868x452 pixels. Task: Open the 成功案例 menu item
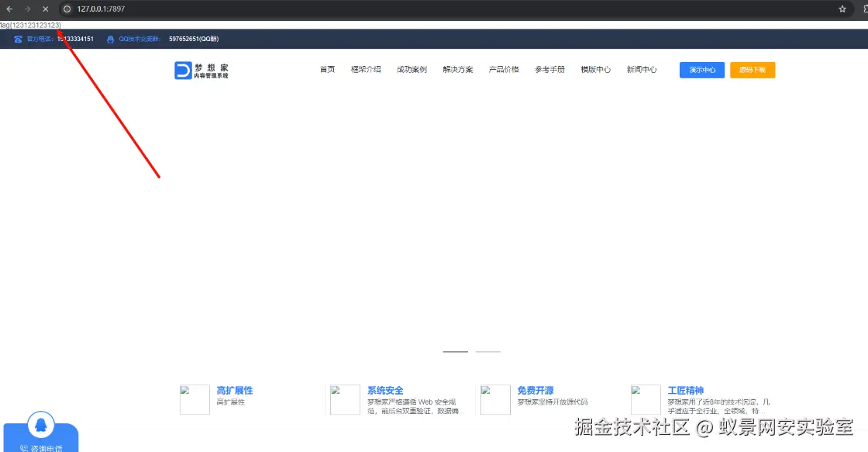[412, 70]
